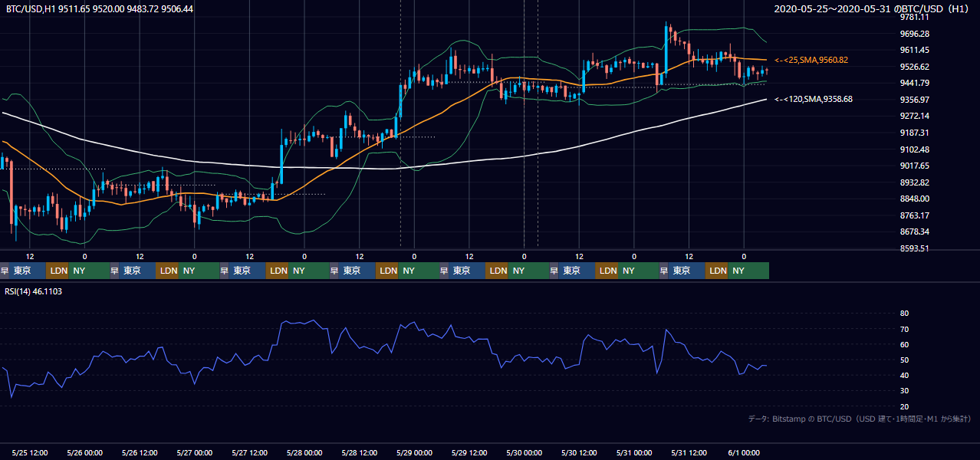Click price axis label 9102.48
The height and width of the screenshot is (460, 980).
tap(915, 149)
